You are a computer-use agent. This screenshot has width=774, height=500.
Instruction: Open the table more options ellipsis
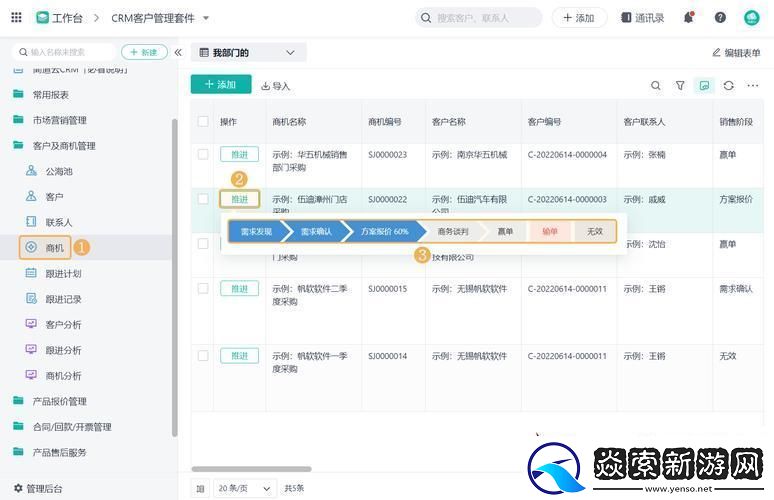click(752, 85)
